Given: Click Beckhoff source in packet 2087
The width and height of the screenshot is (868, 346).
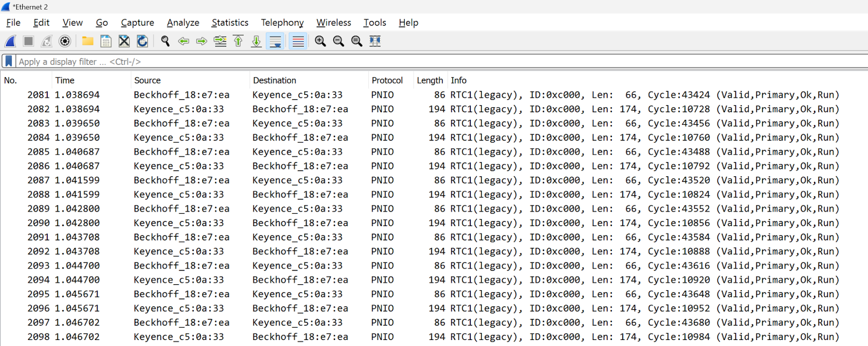Looking at the screenshot, I should (x=182, y=180).
